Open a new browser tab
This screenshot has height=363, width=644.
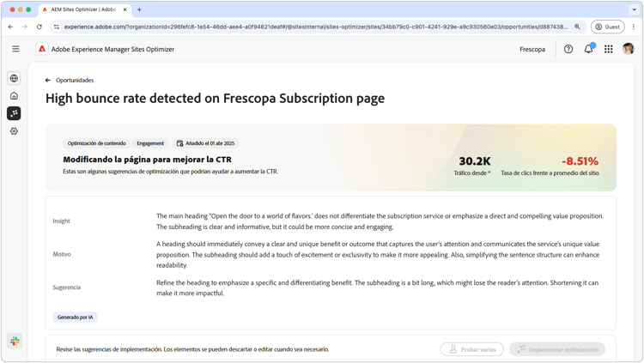[139, 9]
